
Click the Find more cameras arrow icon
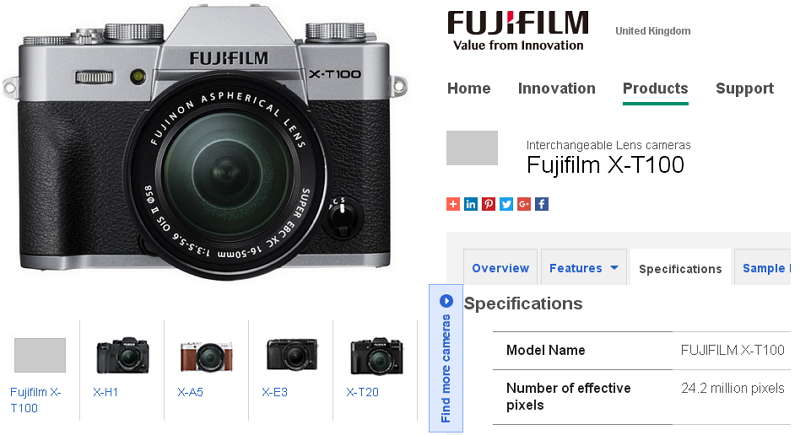point(446,301)
